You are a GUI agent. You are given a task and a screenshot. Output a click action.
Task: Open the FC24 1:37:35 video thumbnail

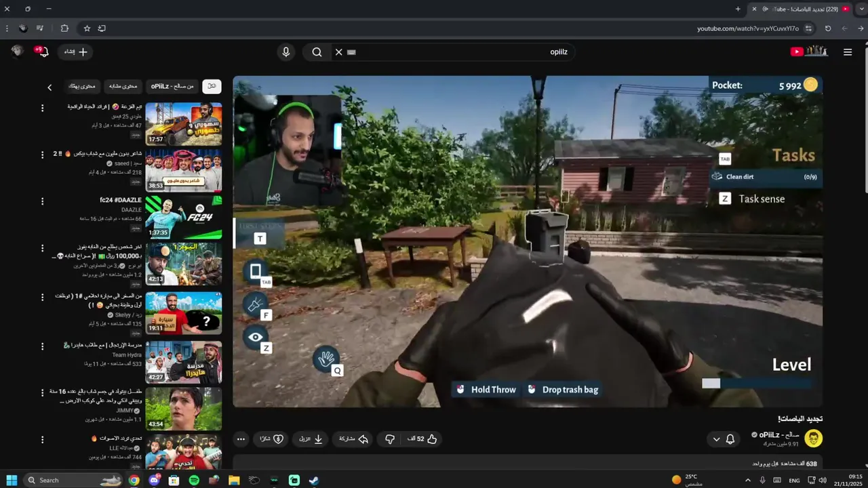[183, 217]
